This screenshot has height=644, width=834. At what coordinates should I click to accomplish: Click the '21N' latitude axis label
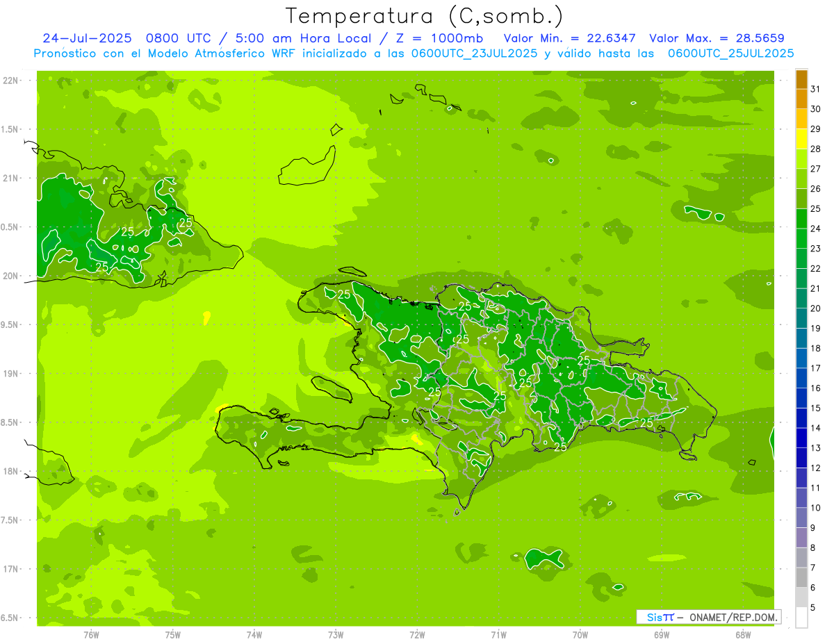[11, 179]
